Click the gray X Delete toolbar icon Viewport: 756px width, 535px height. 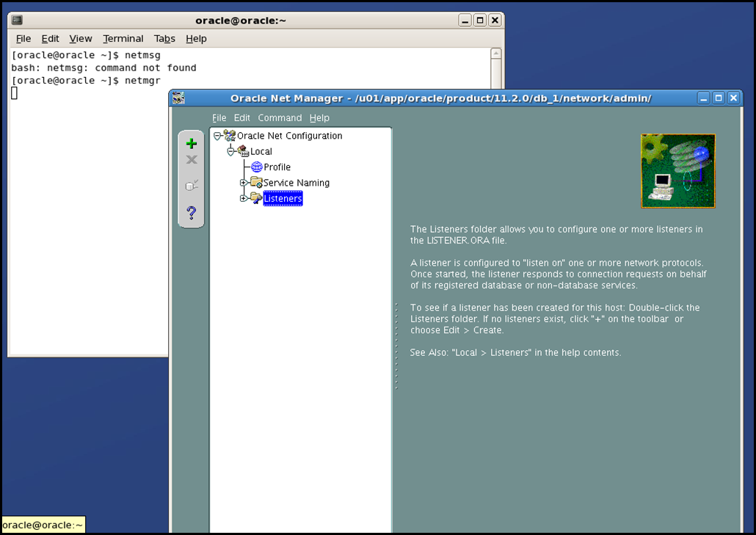[x=192, y=159]
